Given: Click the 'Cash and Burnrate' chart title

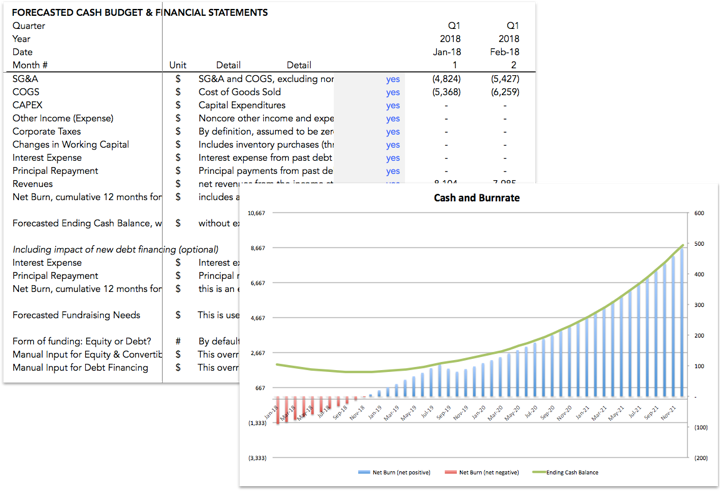Looking at the screenshot, I should 474,198.
